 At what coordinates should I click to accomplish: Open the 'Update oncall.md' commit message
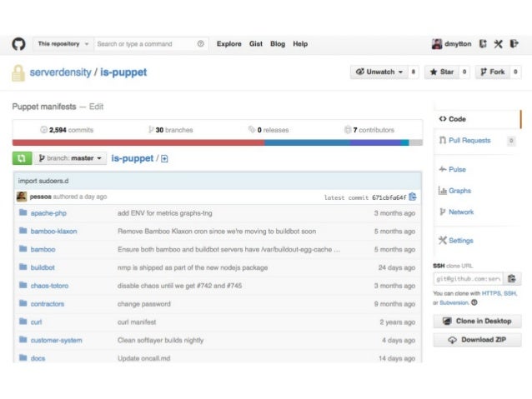click(144, 358)
